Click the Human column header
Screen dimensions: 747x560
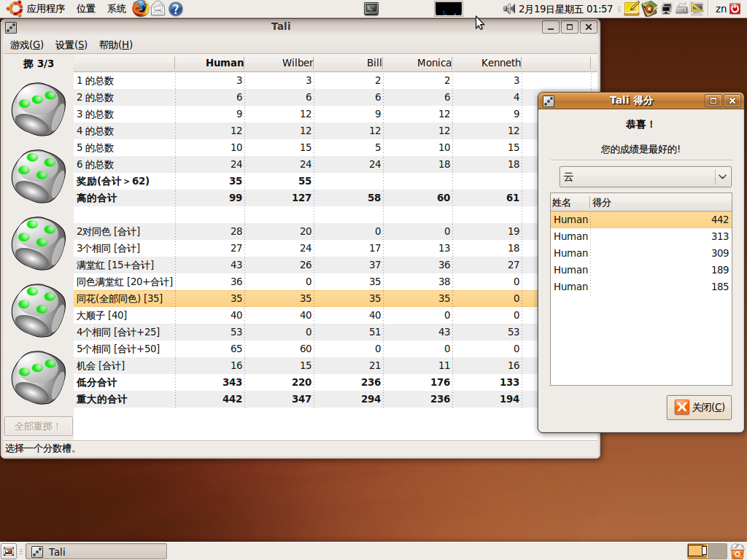click(209, 63)
